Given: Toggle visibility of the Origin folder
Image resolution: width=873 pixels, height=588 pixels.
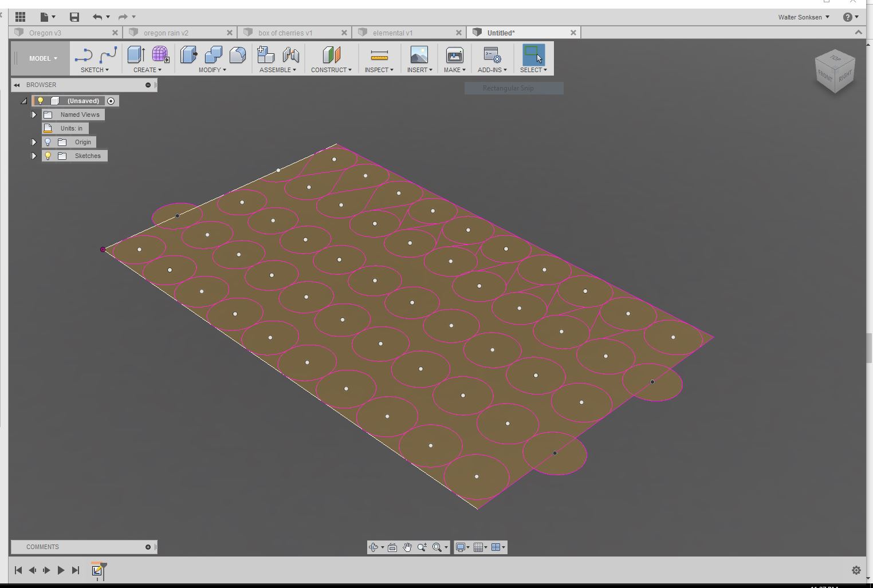Looking at the screenshot, I should (x=48, y=142).
